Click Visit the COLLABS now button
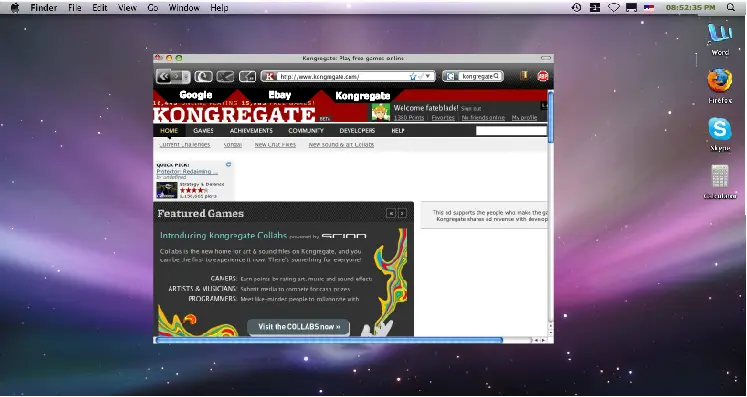This screenshot has height=397, width=747. tap(299, 327)
